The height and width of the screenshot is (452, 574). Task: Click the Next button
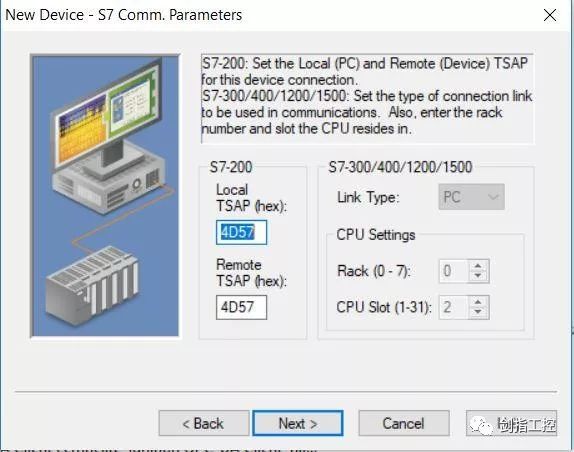tap(298, 423)
